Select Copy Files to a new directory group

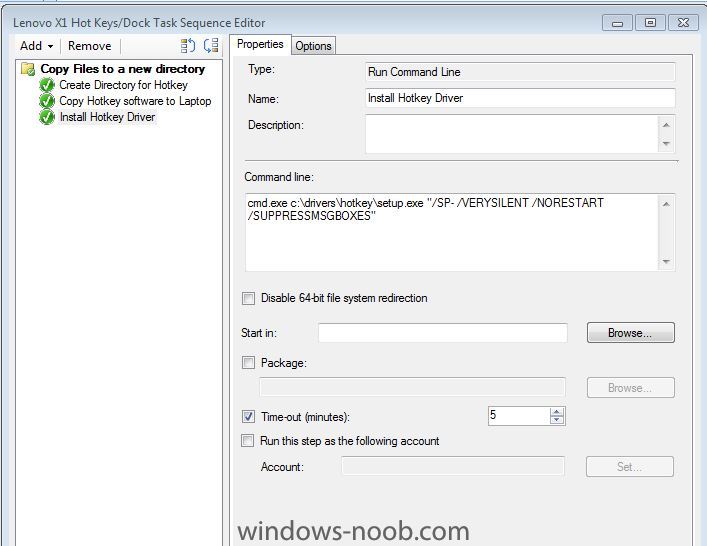(123, 69)
